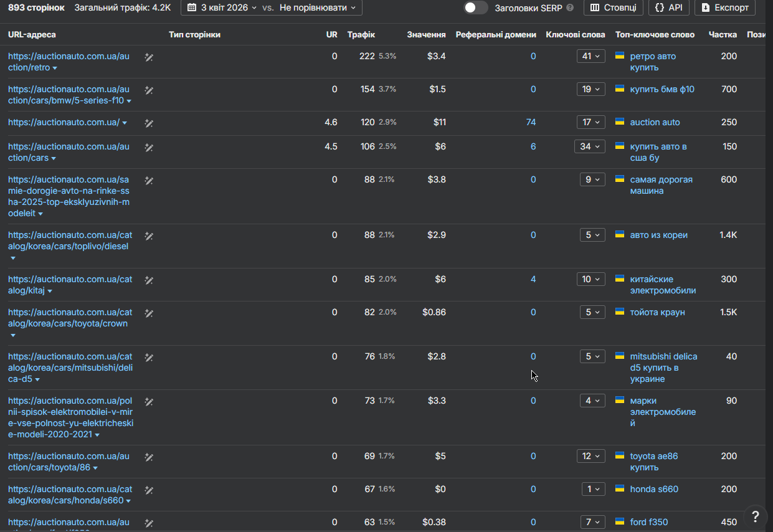Click the magic wand icon beside toyota/crown URL

coord(149,313)
